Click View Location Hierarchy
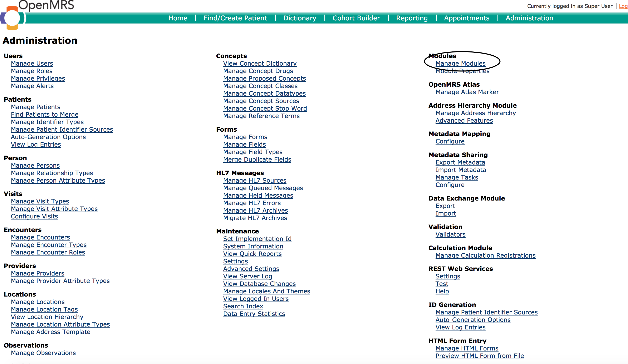This screenshot has height=364, width=628. pos(47,317)
